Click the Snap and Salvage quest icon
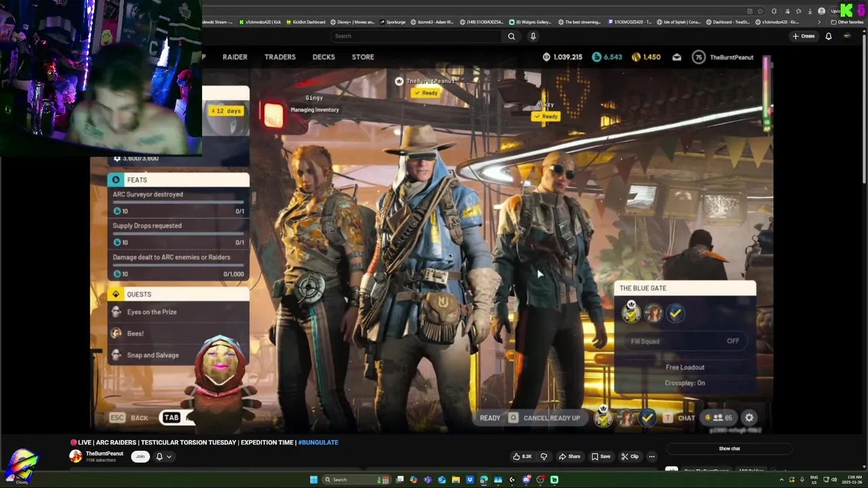The width and height of the screenshot is (868, 488). click(x=116, y=355)
